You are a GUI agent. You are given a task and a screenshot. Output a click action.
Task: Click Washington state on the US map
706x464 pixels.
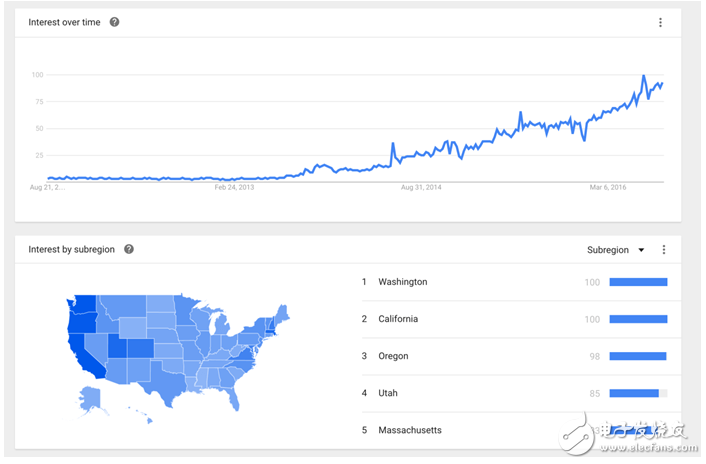click(83, 303)
